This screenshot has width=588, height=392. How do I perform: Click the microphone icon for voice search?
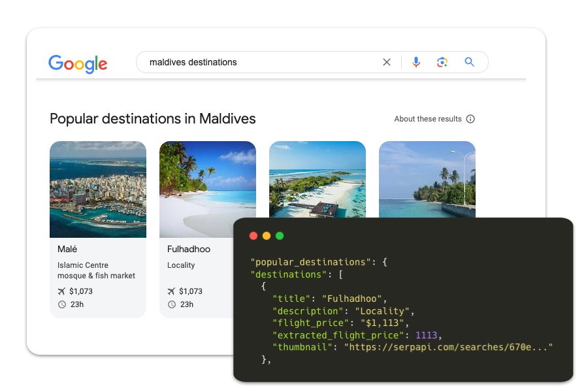click(416, 61)
